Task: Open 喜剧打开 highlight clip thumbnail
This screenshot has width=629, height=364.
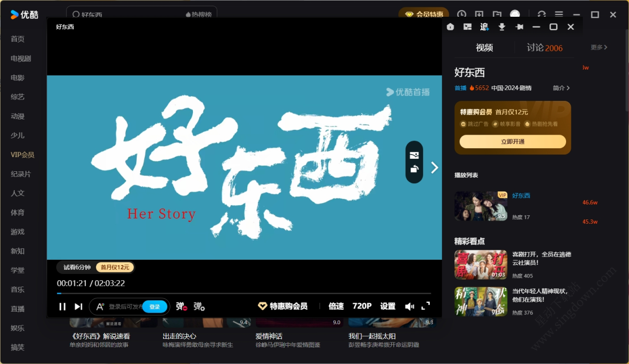Action: pos(481,264)
